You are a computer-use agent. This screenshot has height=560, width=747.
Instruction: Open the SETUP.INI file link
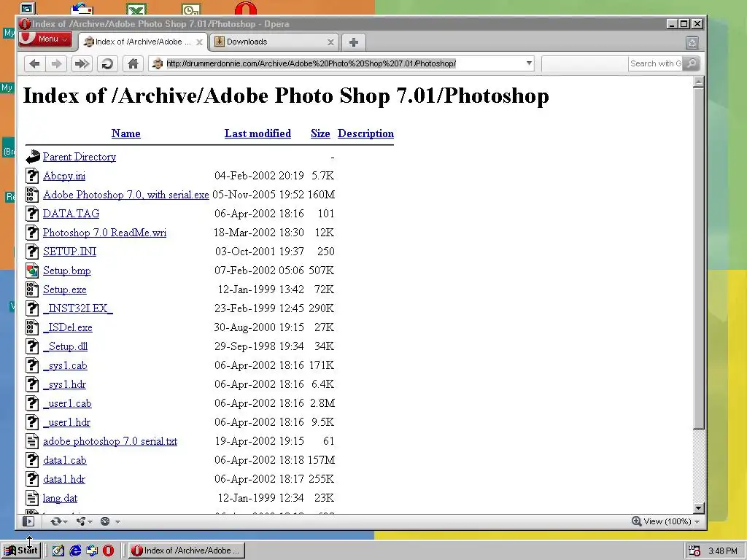(x=69, y=252)
